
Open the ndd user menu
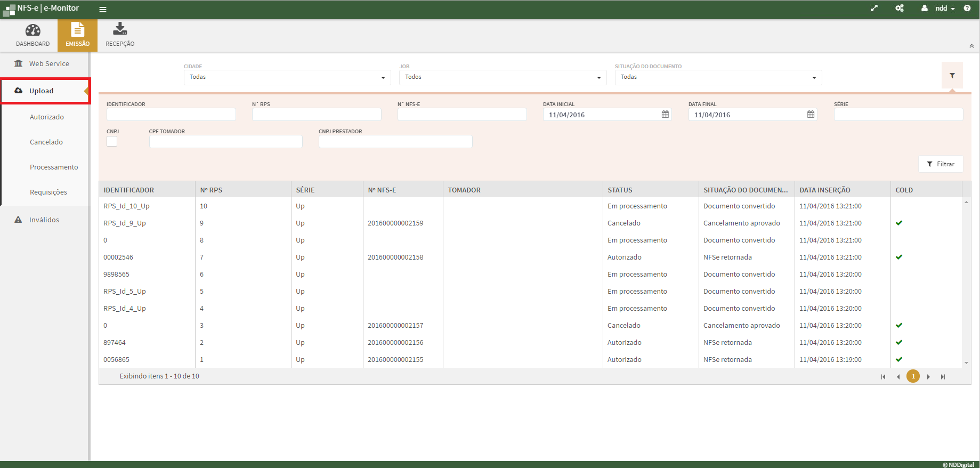coord(941,9)
